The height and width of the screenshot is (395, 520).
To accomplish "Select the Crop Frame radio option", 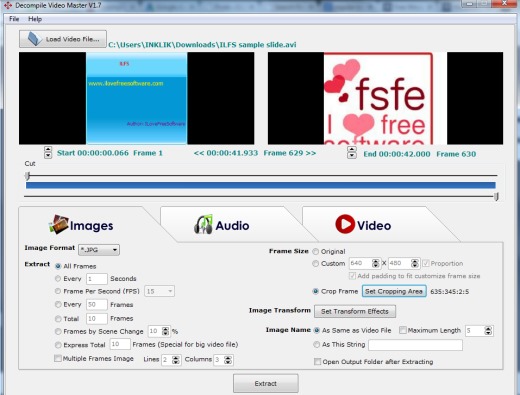I will pyautogui.click(x=315, y=291).
